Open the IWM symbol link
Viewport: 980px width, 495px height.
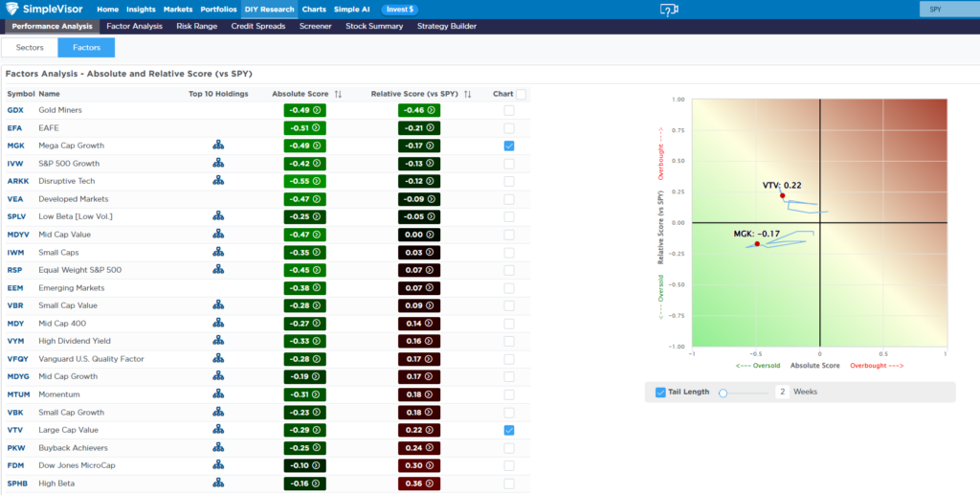16,253
